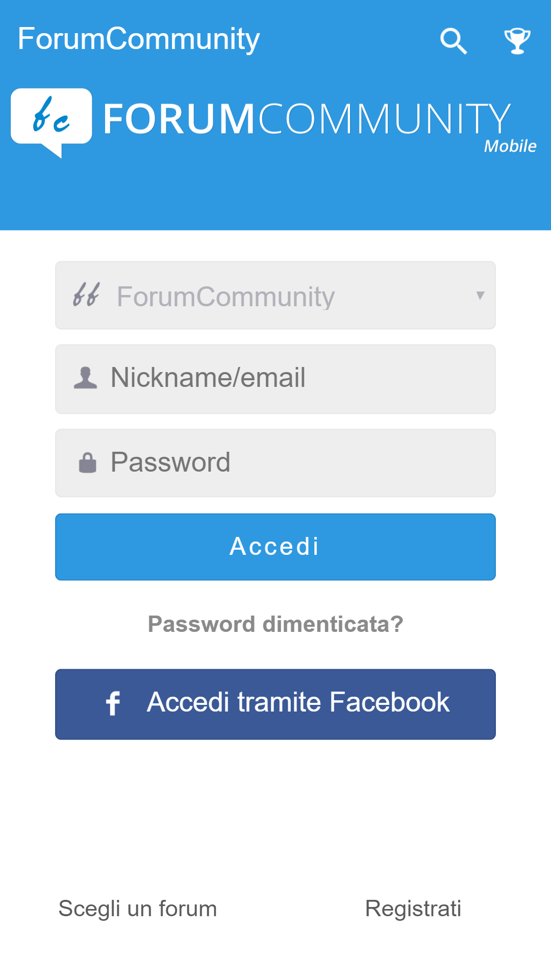Click the search magnifier icon
The width and height of the screenshot is (551, 980).
click(453, 41)
